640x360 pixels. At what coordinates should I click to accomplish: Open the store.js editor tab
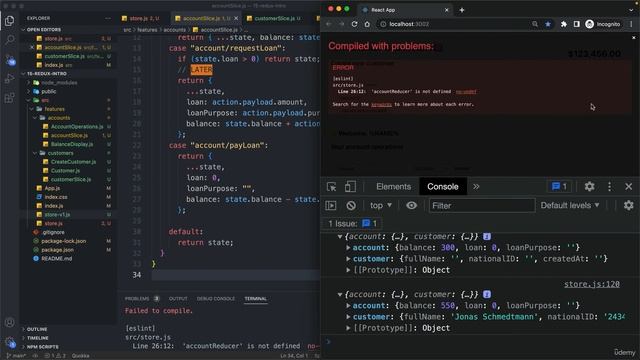[x=141, y=18]
